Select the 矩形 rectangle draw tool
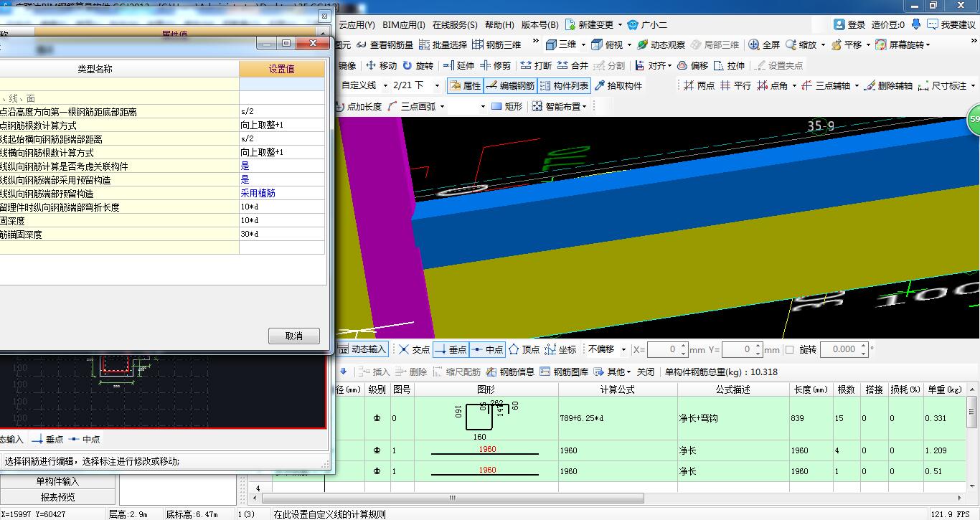 (507, 106)
